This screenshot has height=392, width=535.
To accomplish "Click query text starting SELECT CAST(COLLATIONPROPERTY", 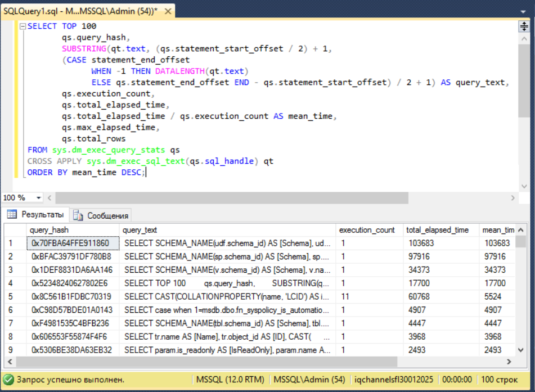I will tap(228, 296).
